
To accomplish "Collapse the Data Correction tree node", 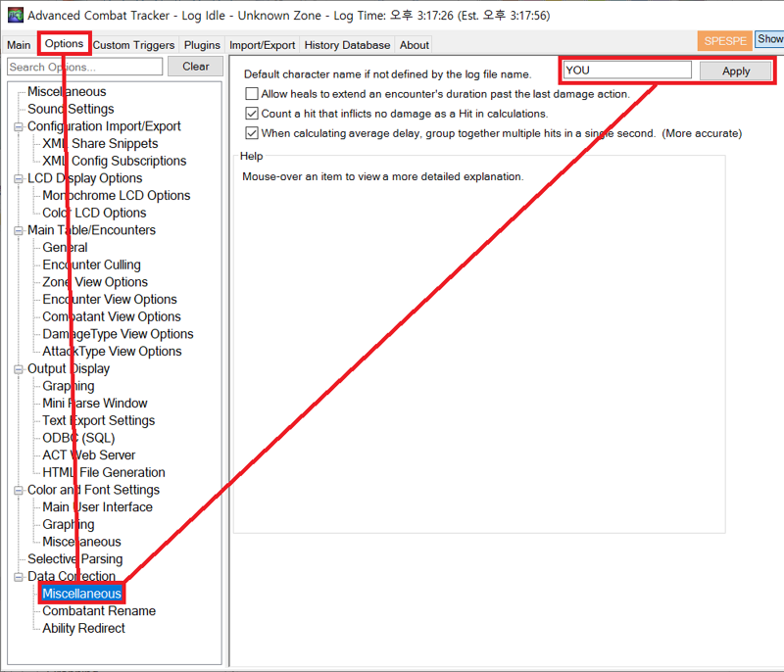I will [19, 577].
